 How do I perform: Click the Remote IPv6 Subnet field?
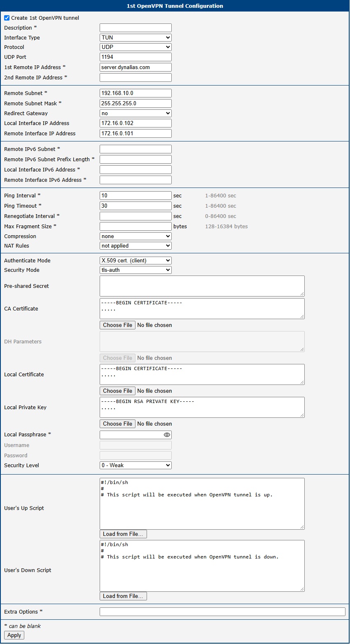pos(135,149)
